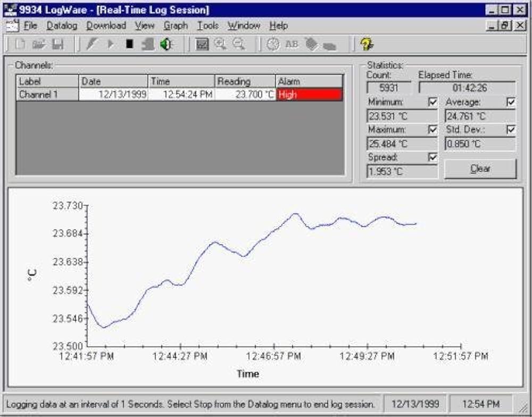The width and height of the screenshot is (532, 417).
Task: Click the yellow help question mark icon
Action: coord(365,45)
